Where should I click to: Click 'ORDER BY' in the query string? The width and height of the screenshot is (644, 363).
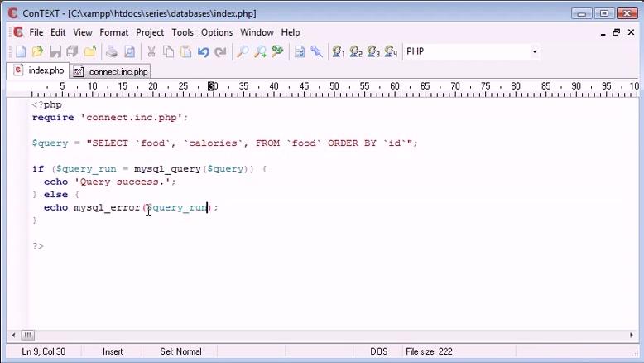click(x=352, y=143)
